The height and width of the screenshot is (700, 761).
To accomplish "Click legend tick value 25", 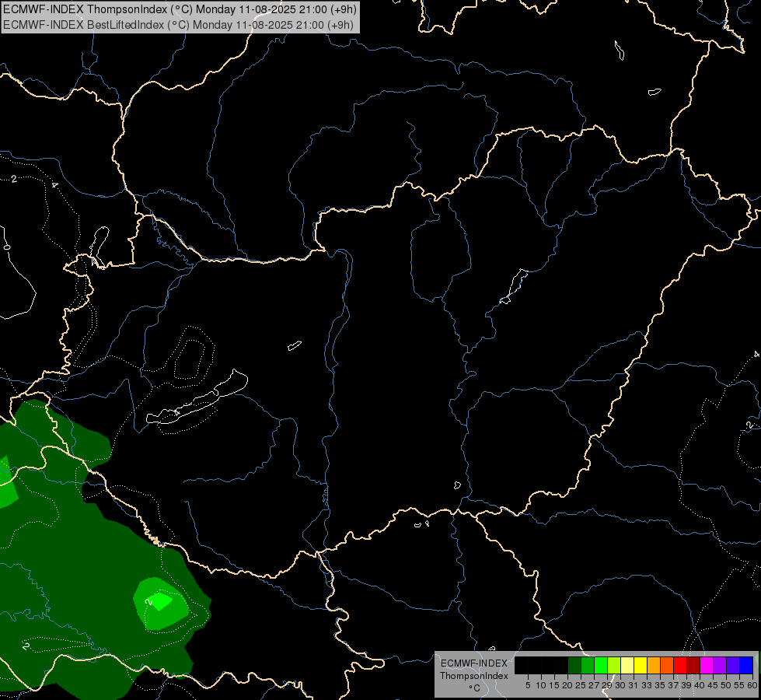I will coord(581,685).
